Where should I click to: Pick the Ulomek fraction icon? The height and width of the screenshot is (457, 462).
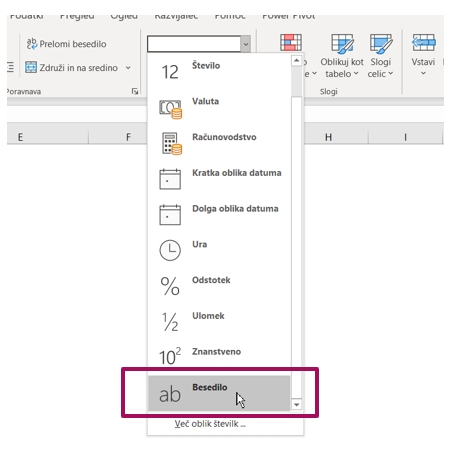coord(170,322)
